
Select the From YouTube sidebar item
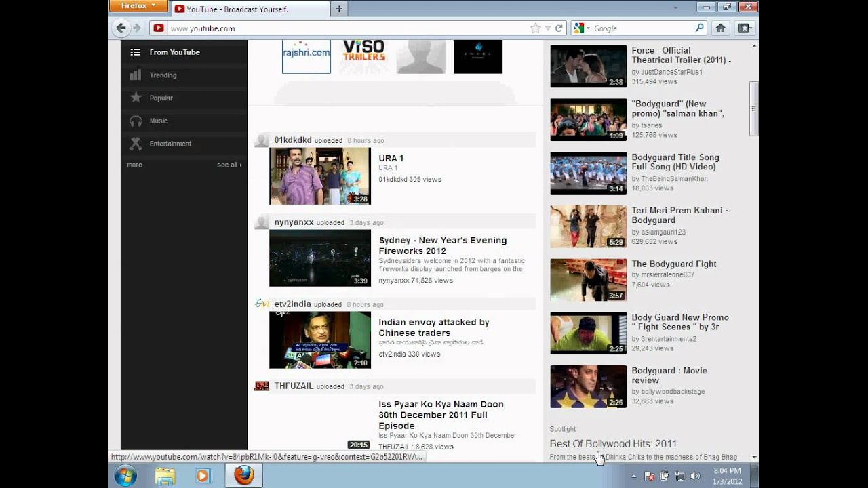pyautogui.click(x=184, y=52)
